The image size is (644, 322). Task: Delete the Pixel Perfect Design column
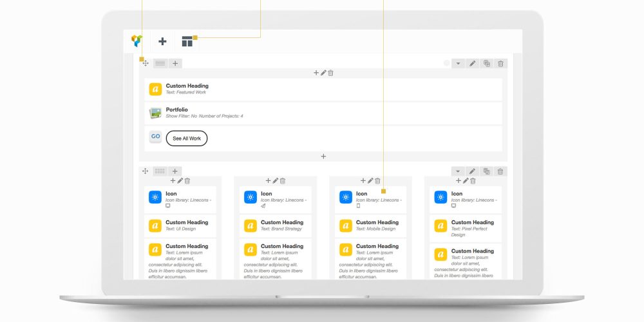[473, 181]
